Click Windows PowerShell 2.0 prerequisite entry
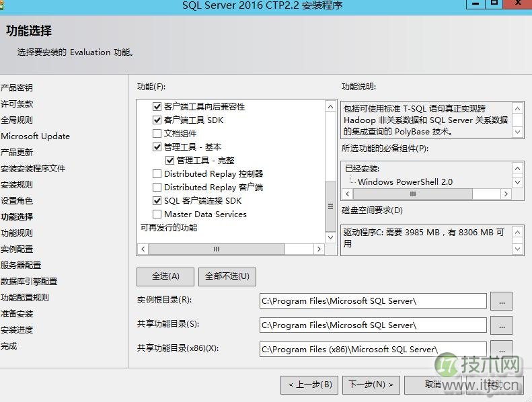Image resolution: width=532 pixels, height=402 pixels. pyautogui.click(x=405, y=182)
